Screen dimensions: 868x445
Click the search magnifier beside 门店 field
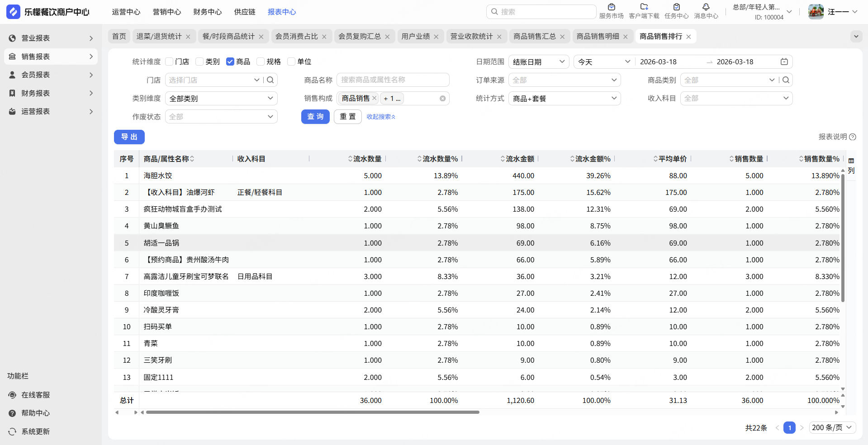270,80
